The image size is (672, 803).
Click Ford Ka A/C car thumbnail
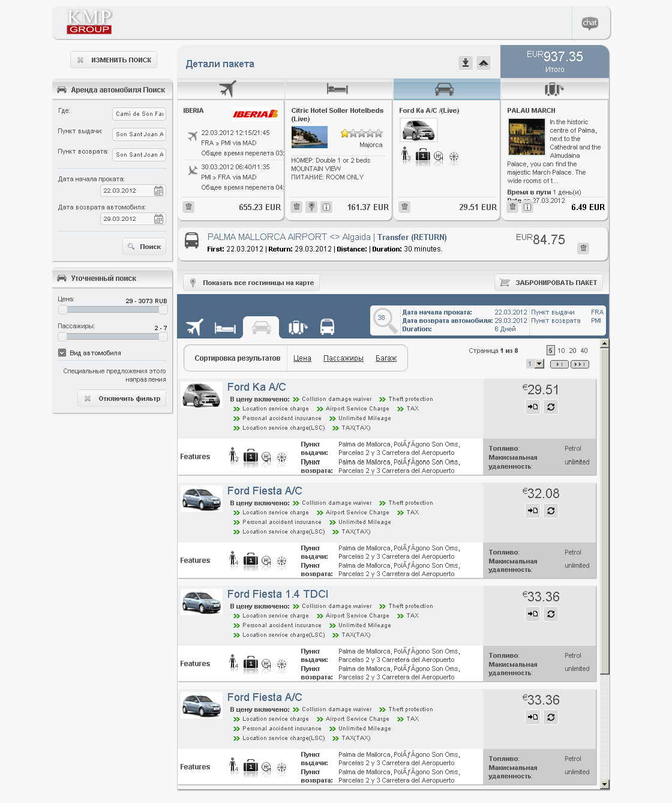[202, 396]
